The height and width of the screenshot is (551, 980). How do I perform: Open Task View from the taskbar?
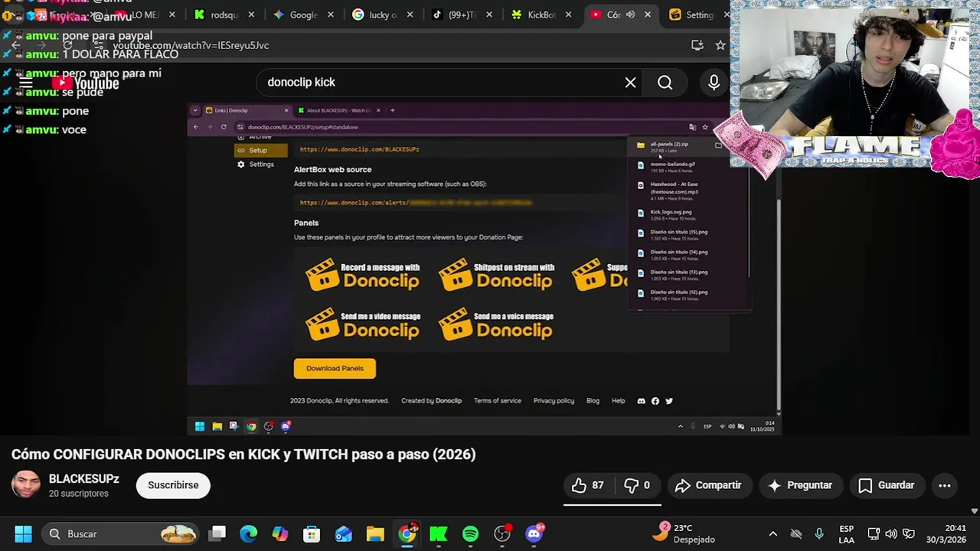(217, 533)
